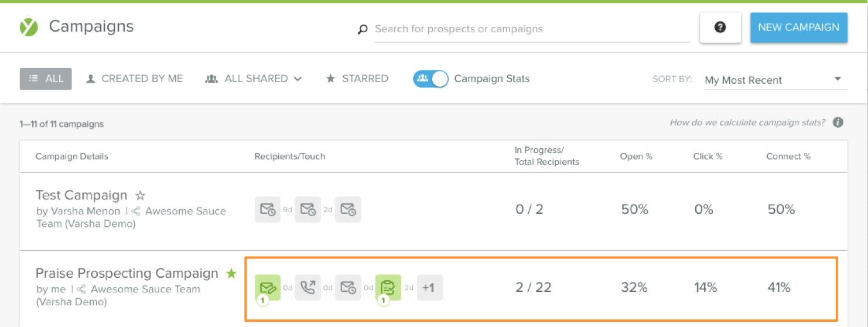Select green email touch in Praise Prospecting Campaign
This screenshot has height=327, width=868.
268,288
